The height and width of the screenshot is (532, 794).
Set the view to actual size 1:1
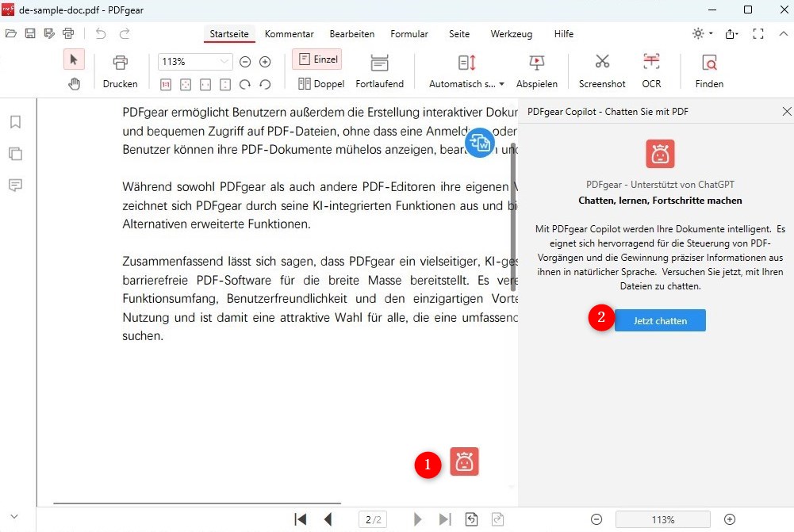coord(166,85)
